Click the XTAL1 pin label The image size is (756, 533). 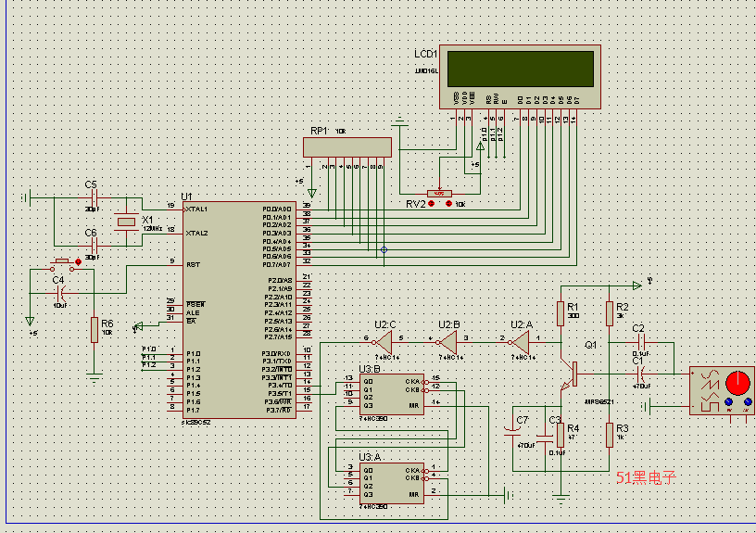[x=196, y=209]
